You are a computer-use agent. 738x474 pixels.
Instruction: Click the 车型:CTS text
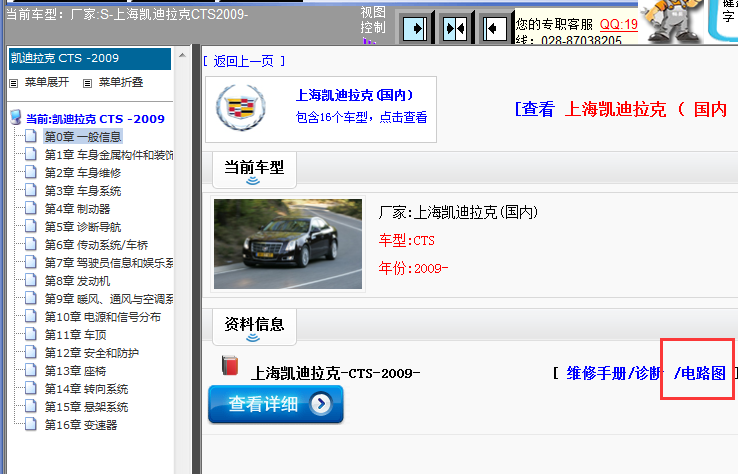(407, 241)
